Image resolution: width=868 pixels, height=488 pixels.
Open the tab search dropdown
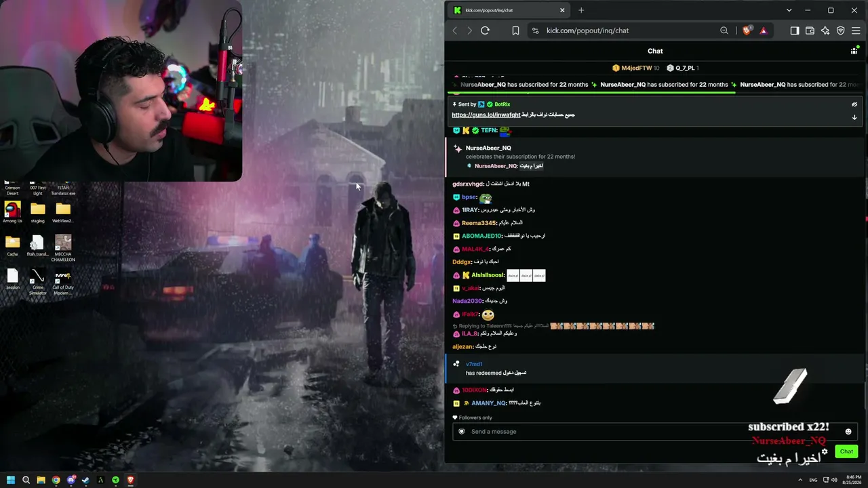click(789, 10)
